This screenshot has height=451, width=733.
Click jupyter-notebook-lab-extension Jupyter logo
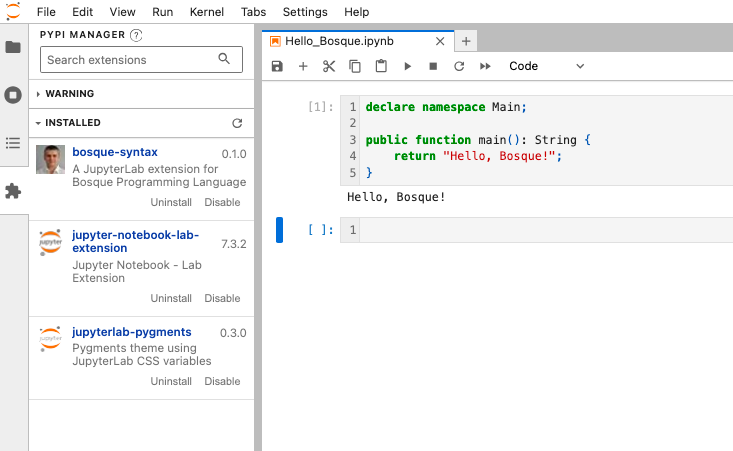pos(50,242)
